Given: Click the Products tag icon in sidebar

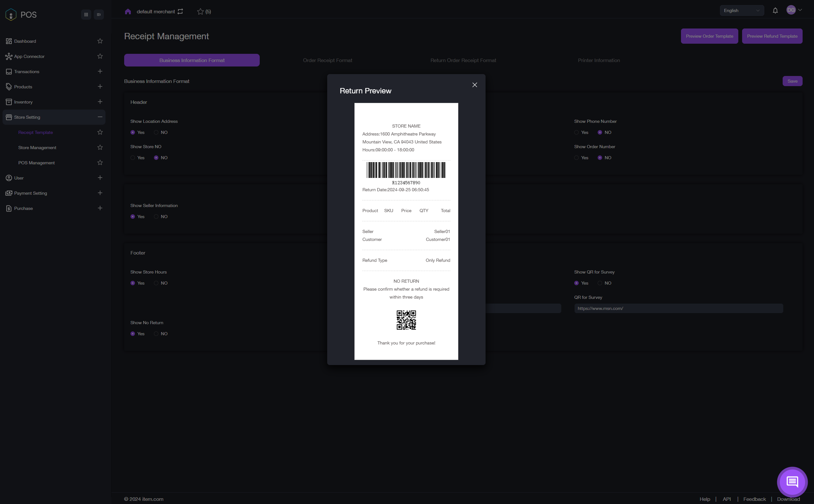Looking at the screenshot, I should tap(9, 87).
